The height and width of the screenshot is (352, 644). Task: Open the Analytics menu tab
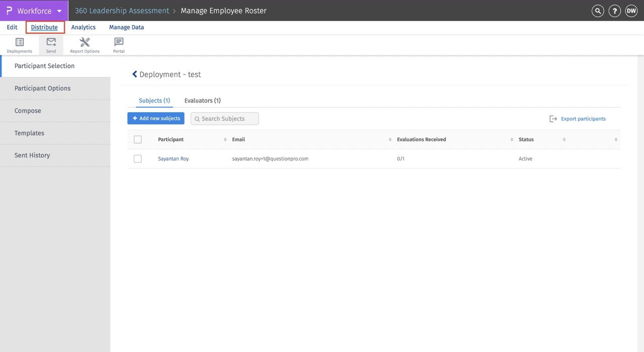(x=83, y=27)
